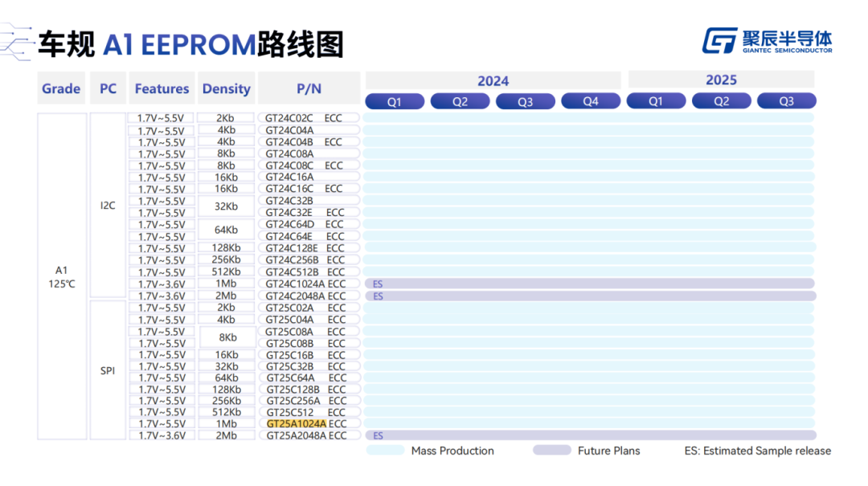Select part number GT25C04A
Viewport: 868px width, 486px height.
click(289, 320)
